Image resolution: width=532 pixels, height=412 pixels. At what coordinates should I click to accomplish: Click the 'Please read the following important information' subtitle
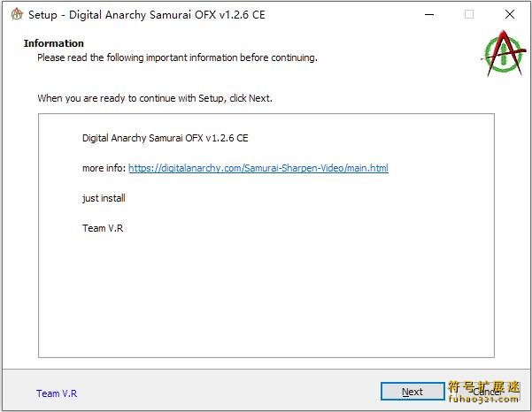click(177, 57)
